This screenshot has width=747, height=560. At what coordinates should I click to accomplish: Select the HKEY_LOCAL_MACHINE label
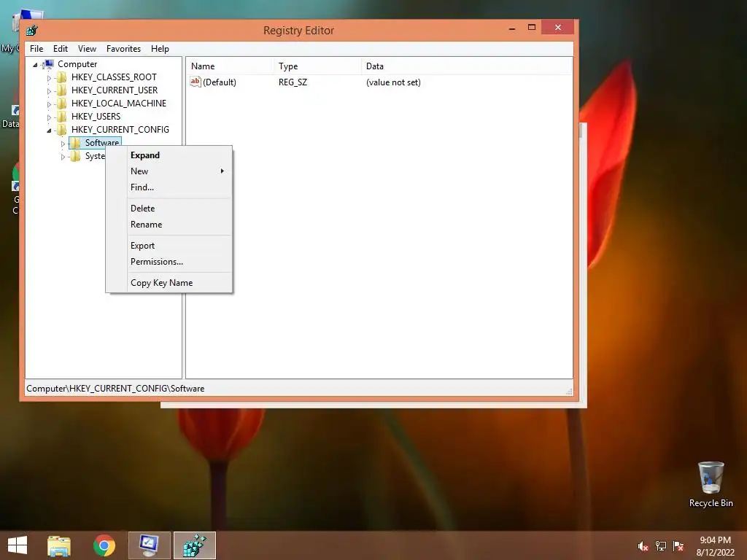[119, 104]
